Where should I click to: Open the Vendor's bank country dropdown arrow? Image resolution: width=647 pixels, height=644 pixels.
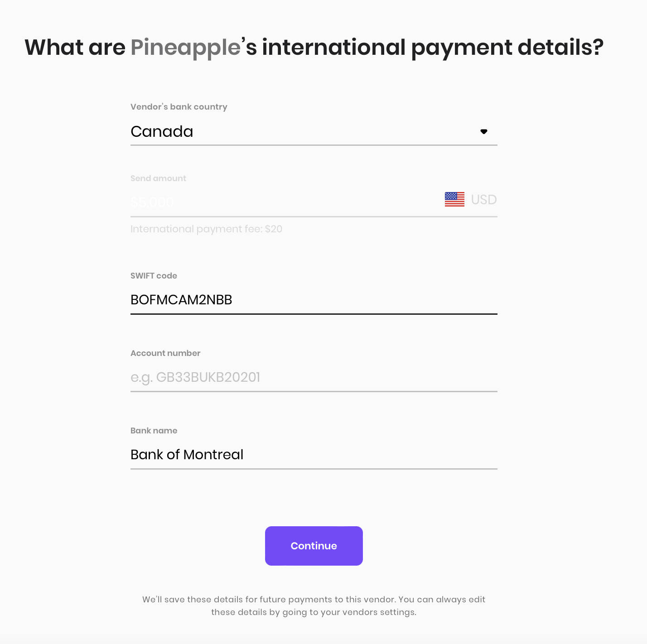click(484, 132)
